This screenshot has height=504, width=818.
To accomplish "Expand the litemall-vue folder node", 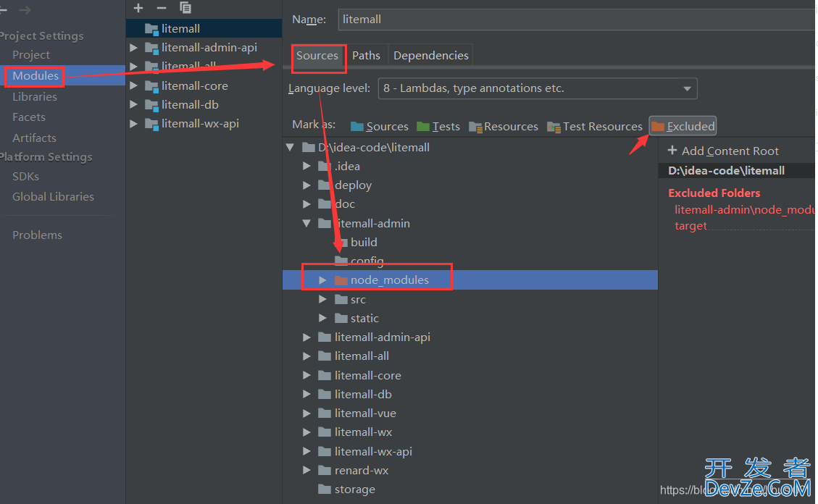I will coord(306,413).
